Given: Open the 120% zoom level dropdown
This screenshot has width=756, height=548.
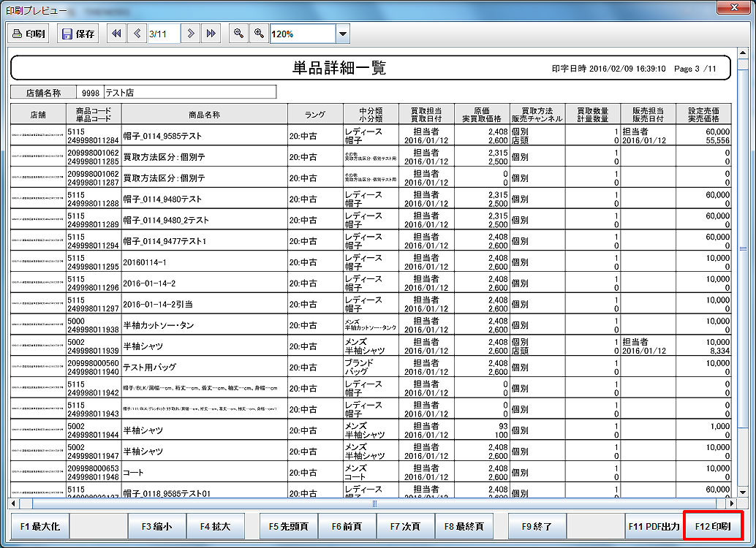Looking at the screenshot, I should point(342,34).
